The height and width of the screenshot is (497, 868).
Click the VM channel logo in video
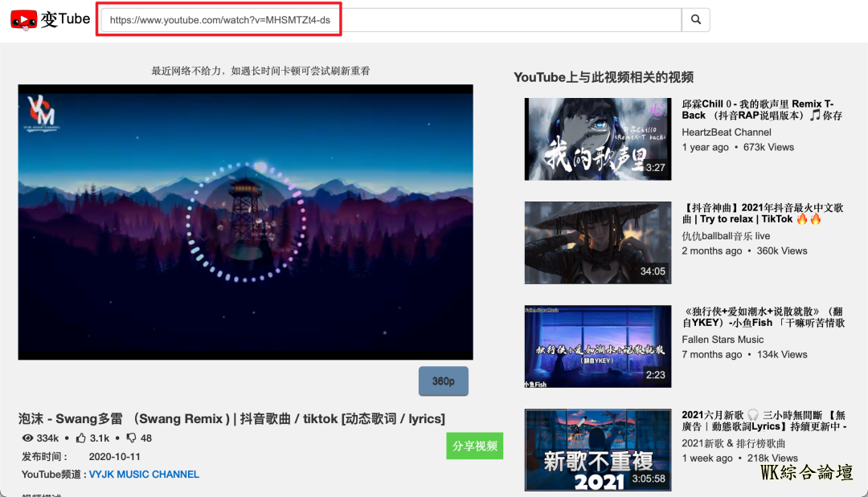[42, 112]
